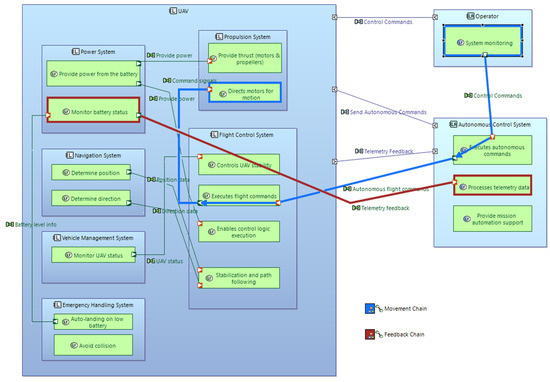550x382 pixels.
Task: Select the Directs motors for motion function
Action: (245, 92)
